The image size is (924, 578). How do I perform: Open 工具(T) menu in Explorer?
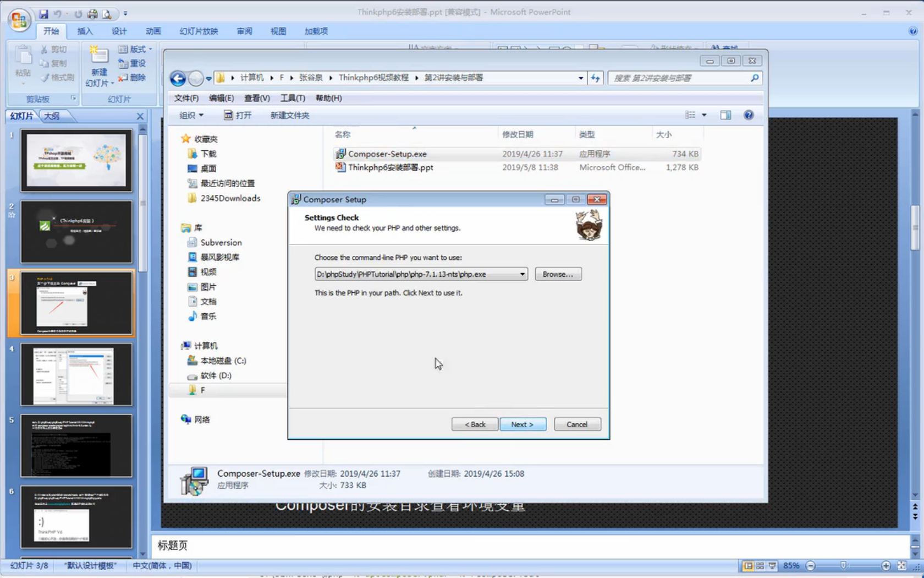tap(293, 98)
